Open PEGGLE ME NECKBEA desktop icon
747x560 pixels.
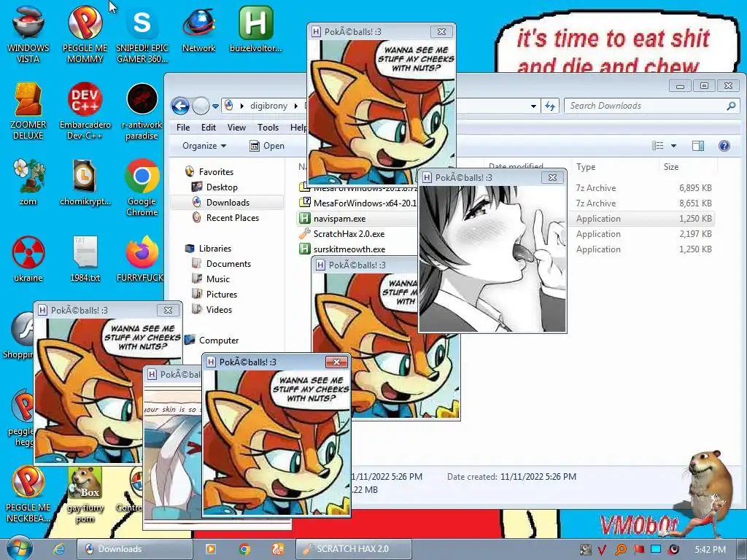[x=28, y=494]
